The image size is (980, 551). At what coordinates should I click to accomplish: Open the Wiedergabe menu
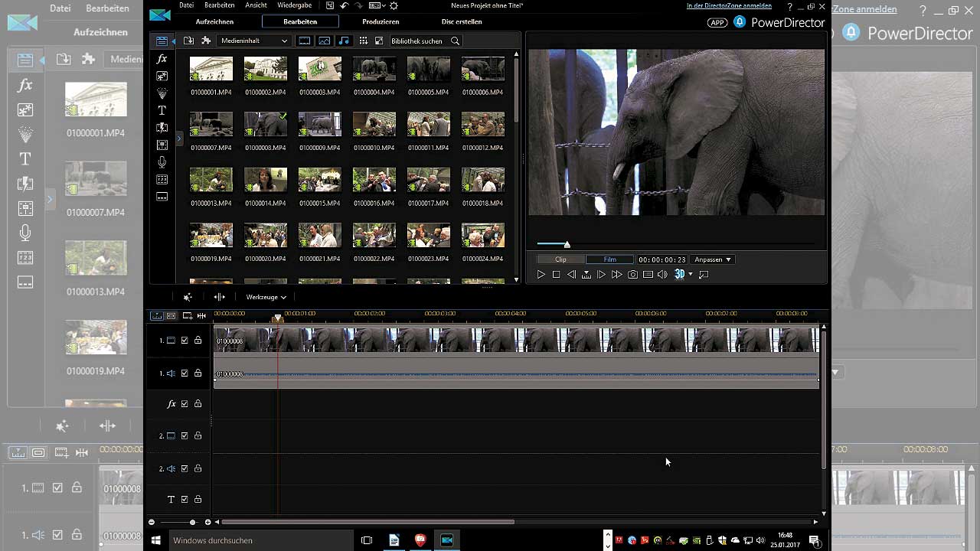(x=294, y=5)
